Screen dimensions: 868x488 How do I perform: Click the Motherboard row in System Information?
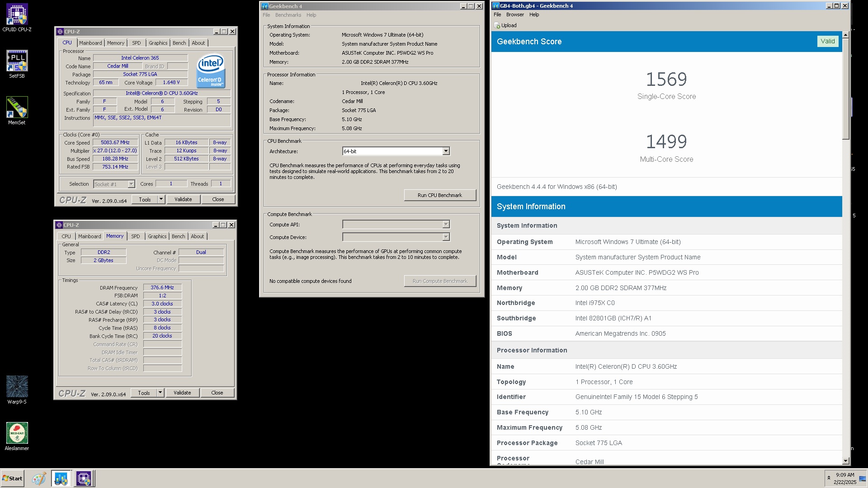pyautogui.click(x=666, y=272)
